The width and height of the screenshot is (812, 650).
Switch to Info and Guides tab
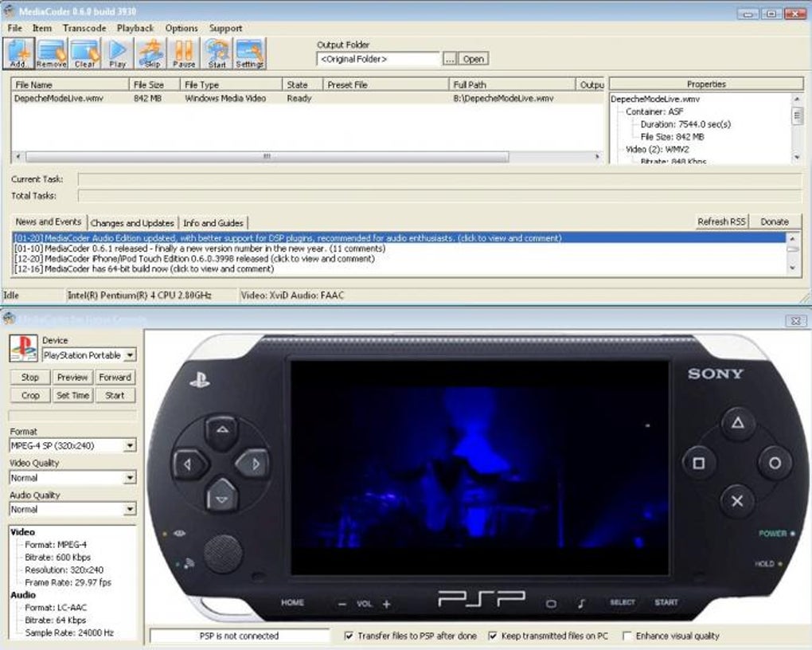pyautogui.click(x=213, y=223)
